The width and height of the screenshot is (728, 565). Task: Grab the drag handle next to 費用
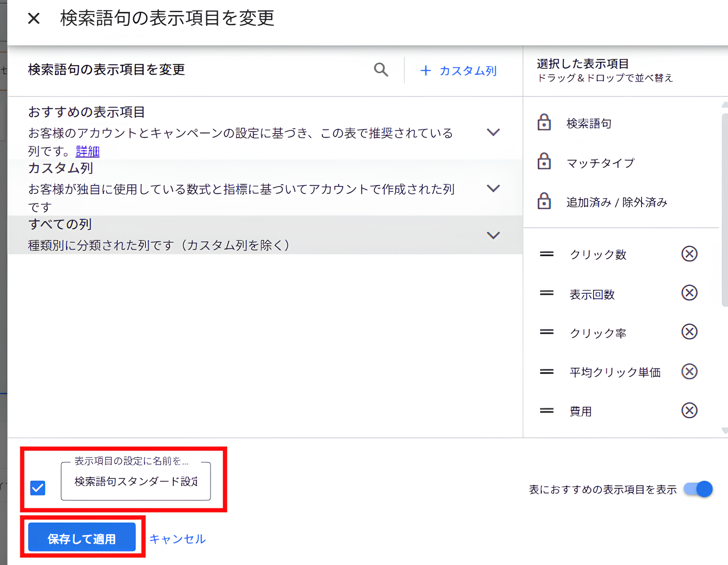pyautogui.click(x=546, y=411)
